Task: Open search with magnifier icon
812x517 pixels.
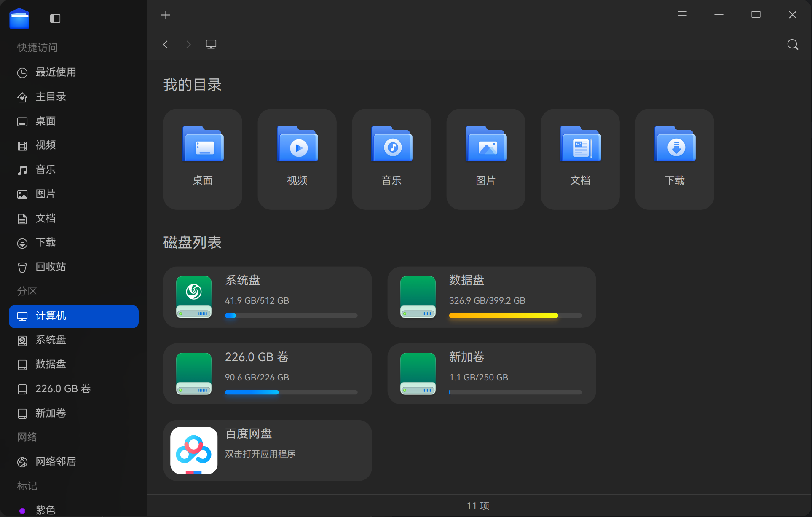Action: 793,45
